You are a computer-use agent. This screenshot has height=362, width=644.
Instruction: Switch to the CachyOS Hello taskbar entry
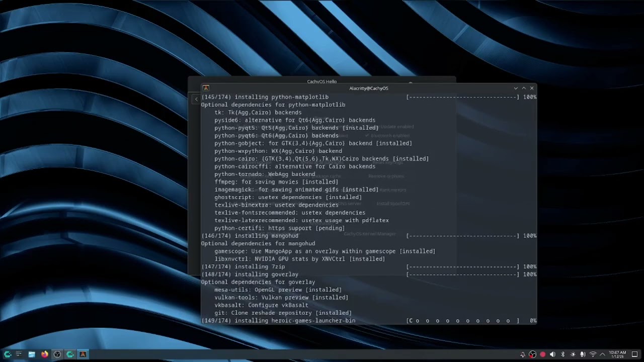[70, 354]
